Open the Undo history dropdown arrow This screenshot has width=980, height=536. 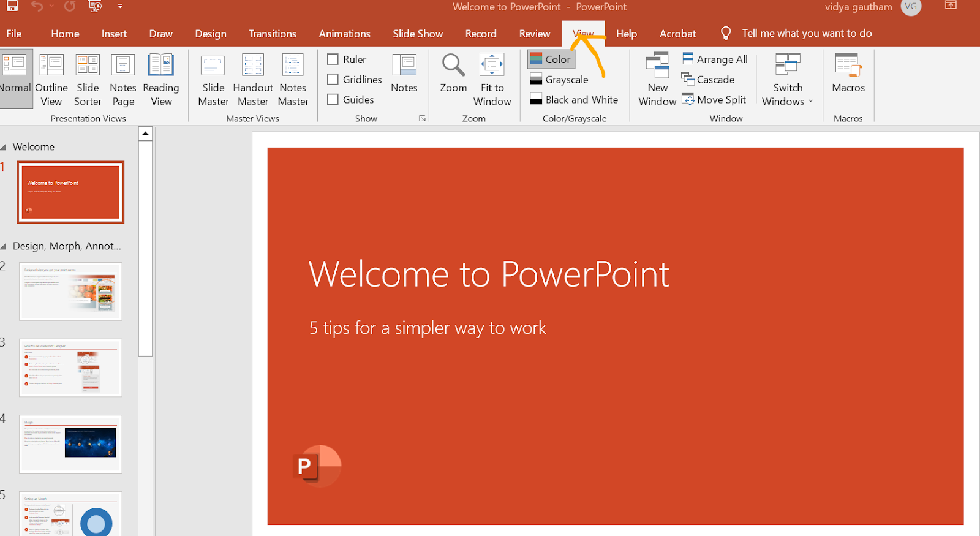tap(51, 7)
